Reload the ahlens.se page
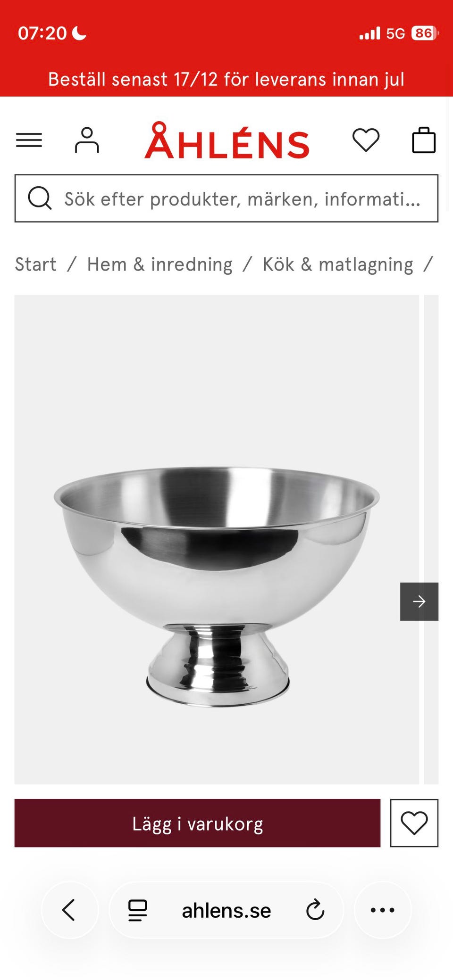Screen dimensions: 453x980 point(315,910)
